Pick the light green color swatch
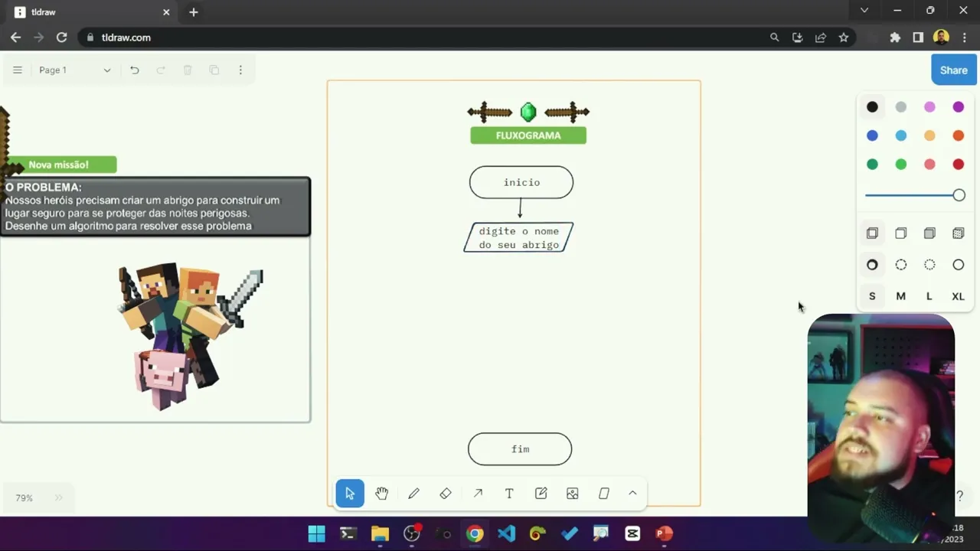This screenshot has width=980, height=551. (x=901, y=165)
